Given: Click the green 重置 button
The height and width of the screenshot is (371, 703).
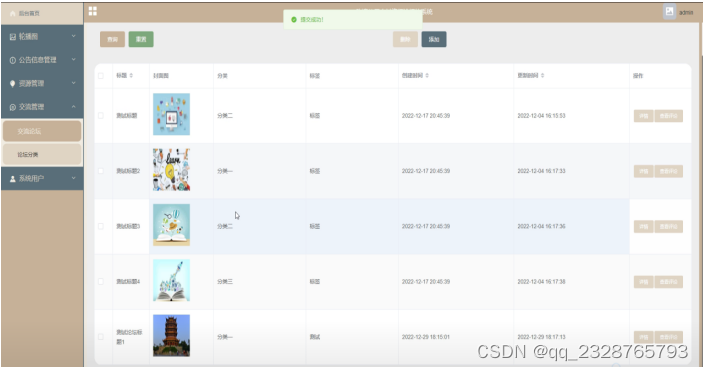Looking at the screenshot, I should click(x=141, y=39).
